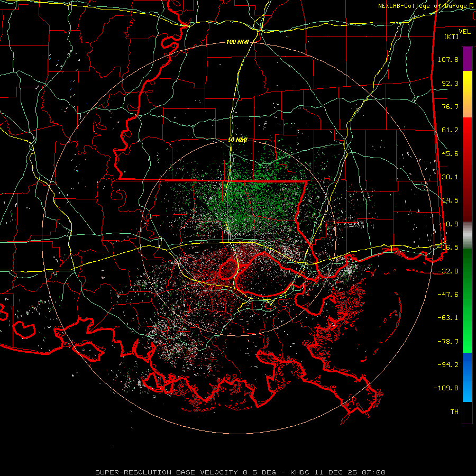476x476 pixels.
Task: Pick the green segment of the velocity scale
Action: (467, 300)
